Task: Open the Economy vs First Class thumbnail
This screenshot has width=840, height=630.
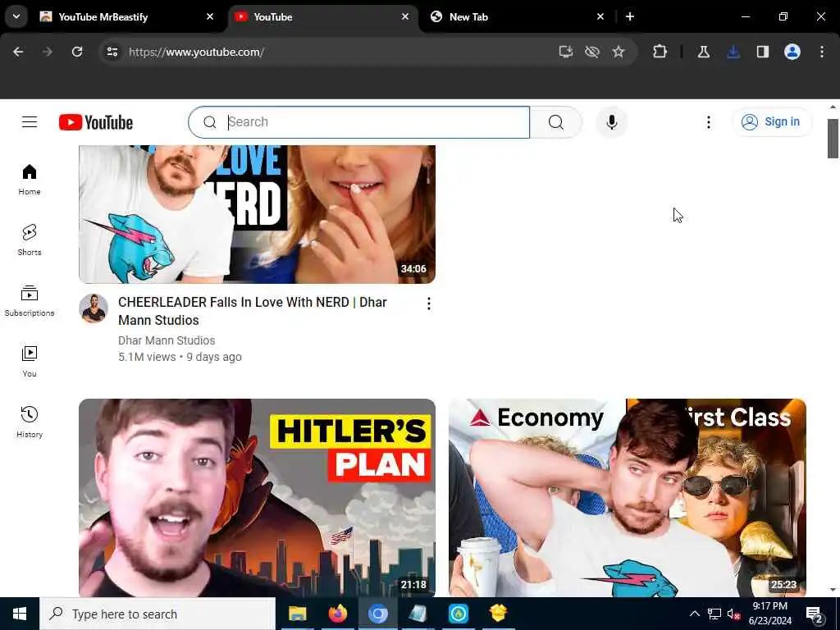Action: [628, 497]
